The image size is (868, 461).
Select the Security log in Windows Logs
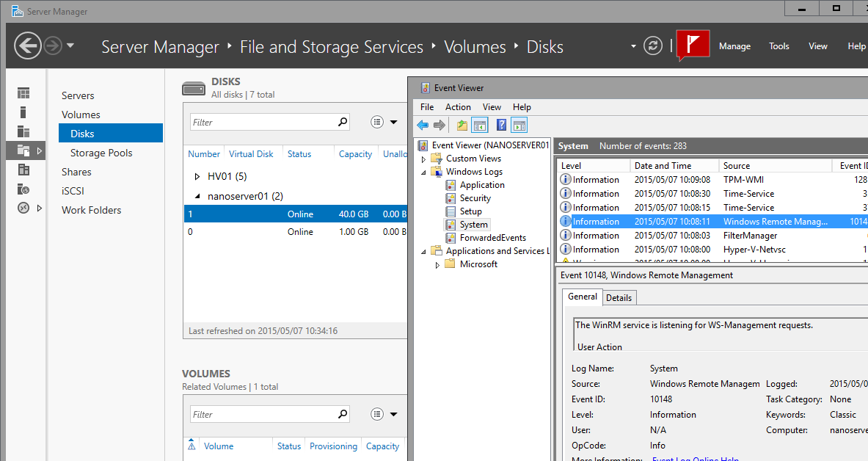pos(475,198)
